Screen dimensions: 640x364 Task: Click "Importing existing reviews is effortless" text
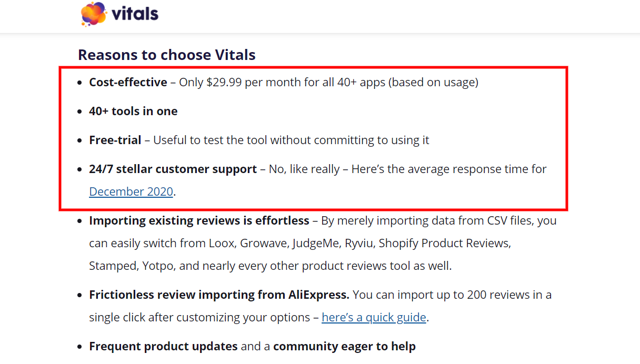tap(199, 220)
